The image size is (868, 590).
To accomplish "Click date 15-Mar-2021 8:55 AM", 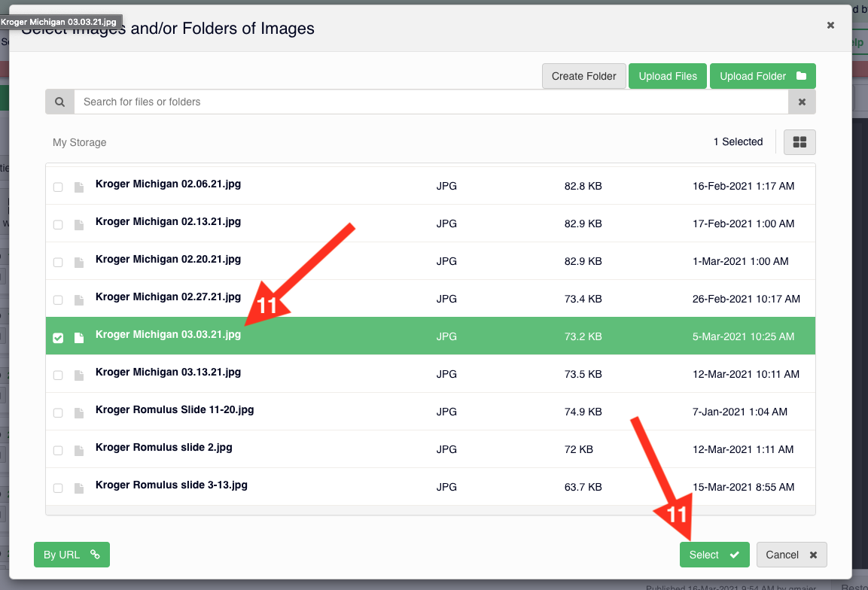I will click(744, 488).
